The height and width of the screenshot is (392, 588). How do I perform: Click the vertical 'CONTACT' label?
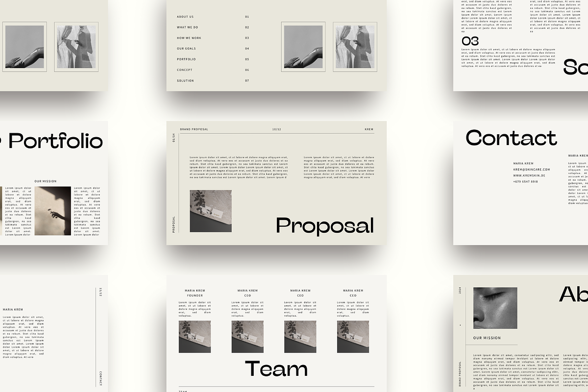[x=101, y=378]
